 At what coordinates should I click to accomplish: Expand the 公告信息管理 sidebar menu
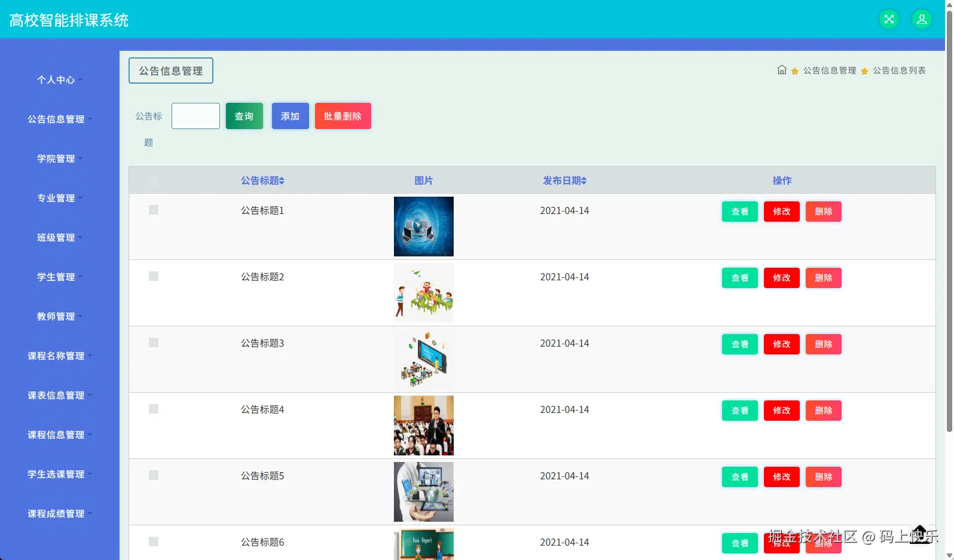(x=60, y=119)
